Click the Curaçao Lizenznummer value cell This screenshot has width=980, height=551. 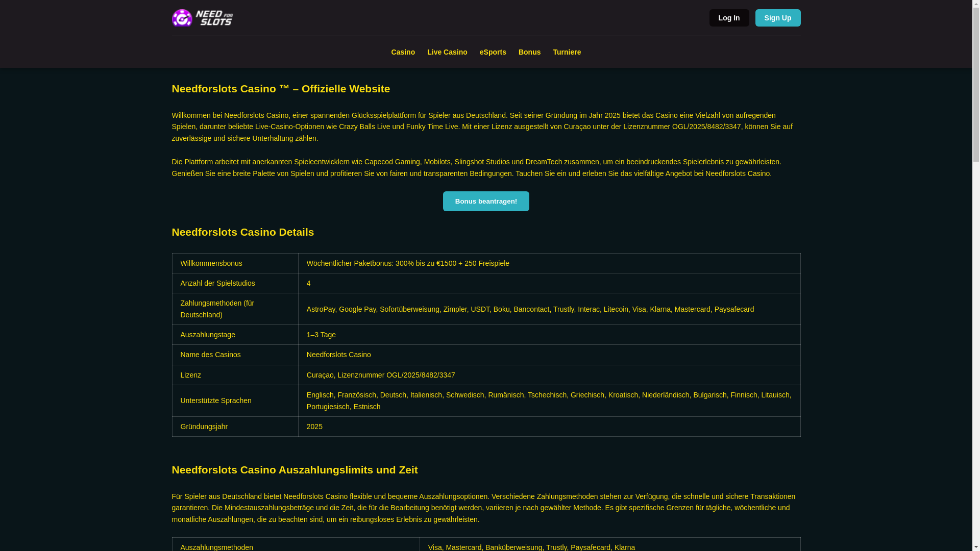(549, 375)
